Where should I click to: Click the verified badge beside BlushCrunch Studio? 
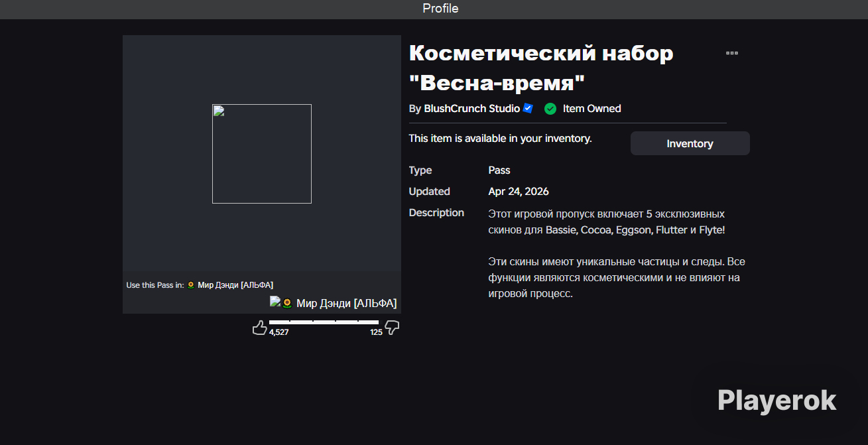pyautogui.click(x=528, y=108)
